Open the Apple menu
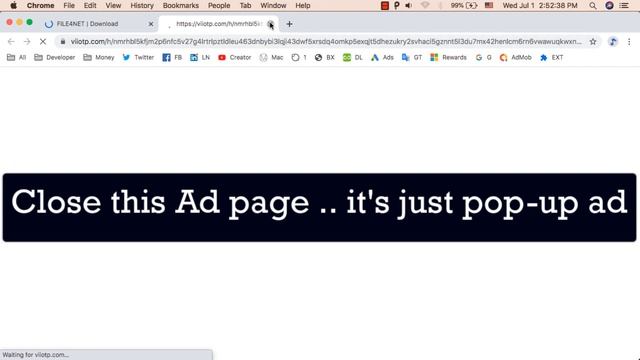This screenshot has width=640, height=360. (x=13, y=6)
